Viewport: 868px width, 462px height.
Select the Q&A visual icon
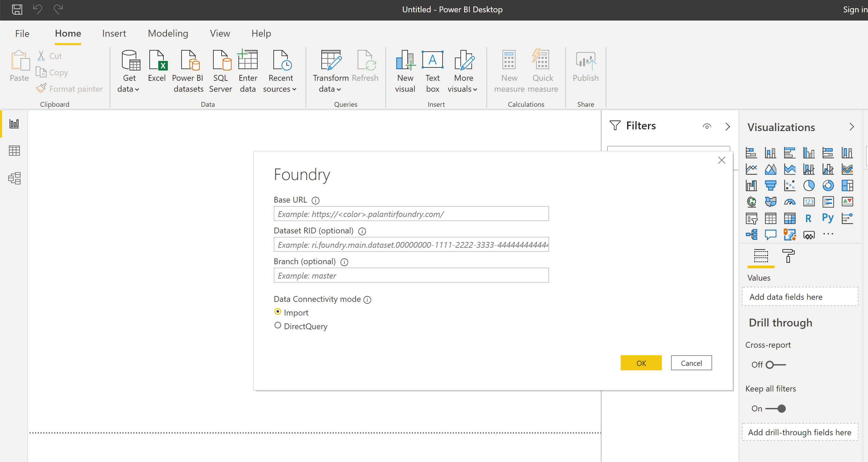tap(771, 235)
